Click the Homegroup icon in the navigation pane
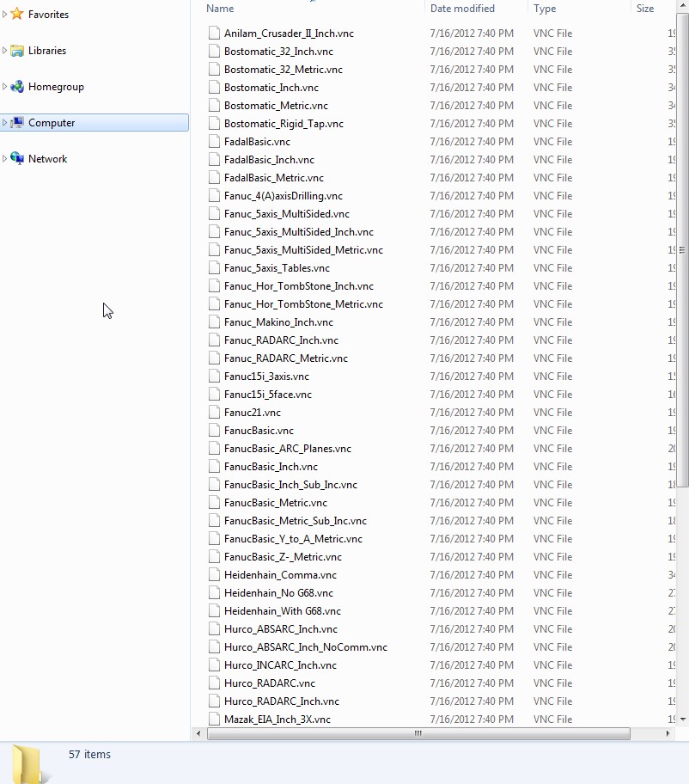Screen dimensions: 689x784 pos(17,87)
